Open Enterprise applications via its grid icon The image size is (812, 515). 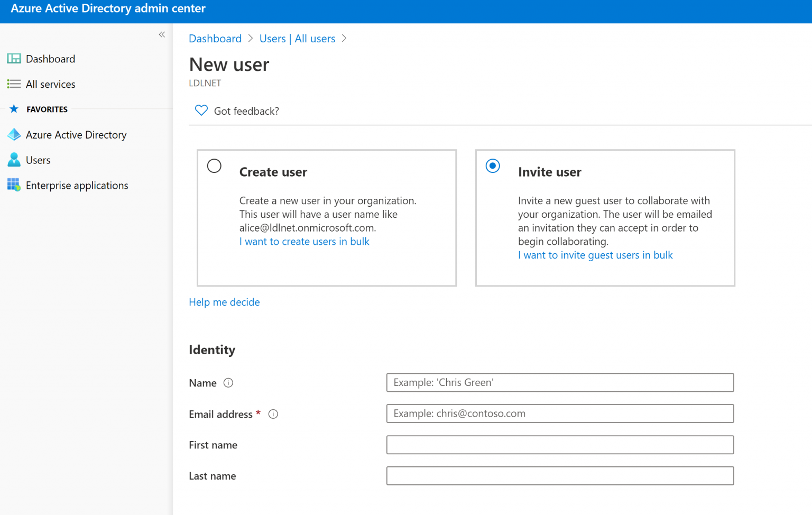click(x=14, y=185)
